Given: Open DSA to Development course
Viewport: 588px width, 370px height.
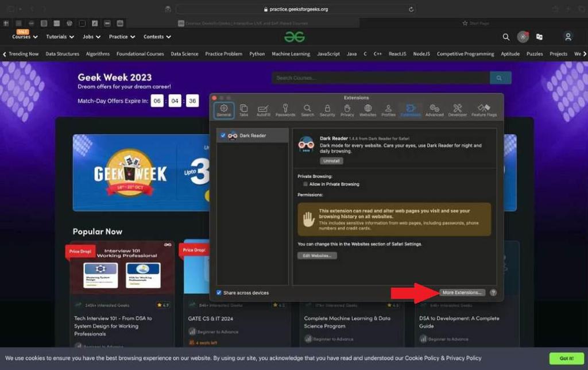Looking at the screenshot, I should coord(459,322).
